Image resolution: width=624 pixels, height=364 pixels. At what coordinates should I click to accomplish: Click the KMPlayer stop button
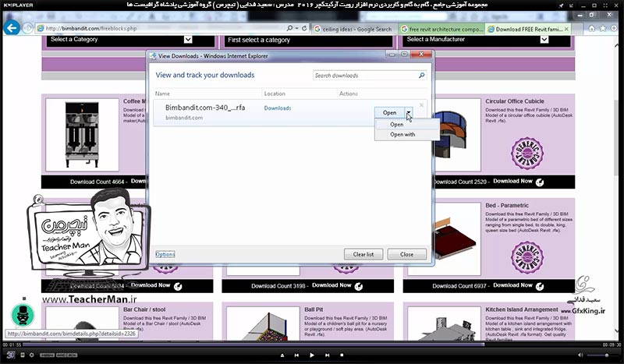[x=342, y=355]
